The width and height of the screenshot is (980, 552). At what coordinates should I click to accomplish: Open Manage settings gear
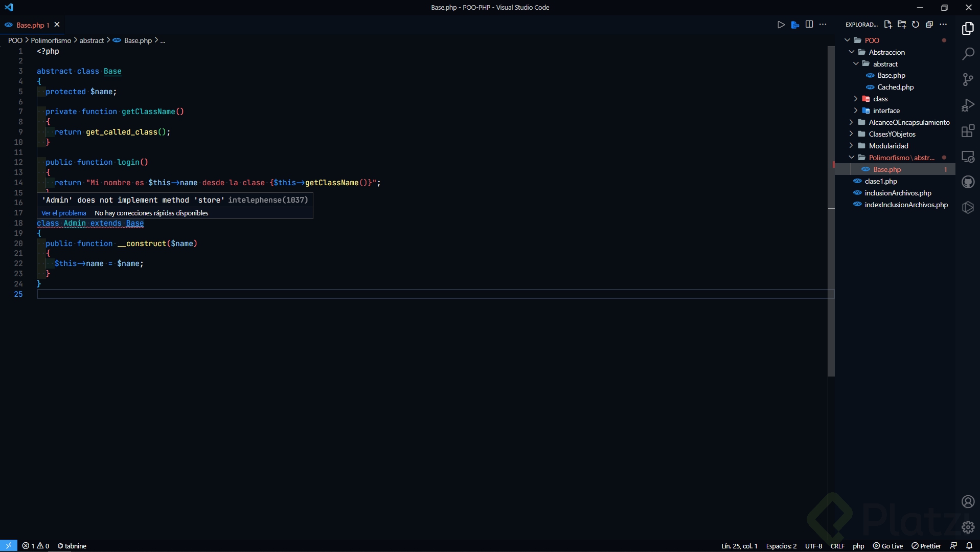coord(968,527)
